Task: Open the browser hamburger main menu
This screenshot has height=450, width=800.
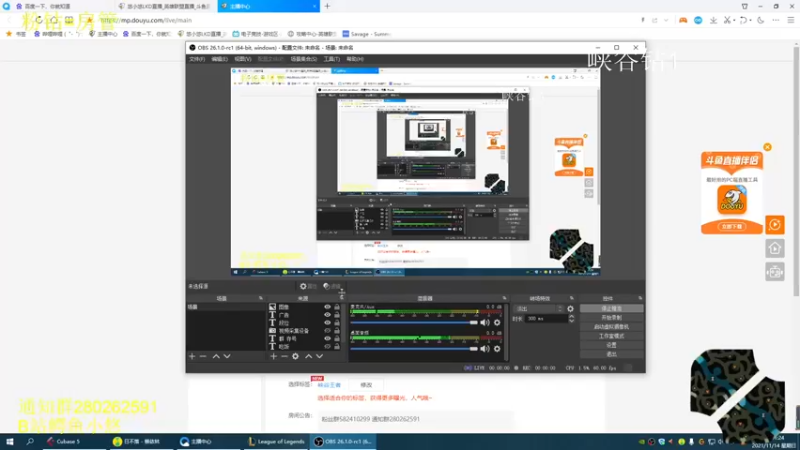Action: (791, 20)
